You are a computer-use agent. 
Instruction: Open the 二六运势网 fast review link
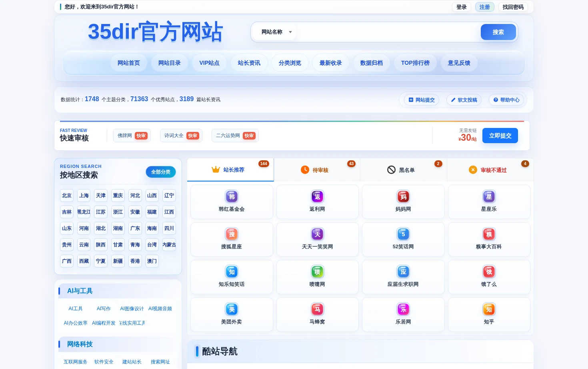point(235,136)
